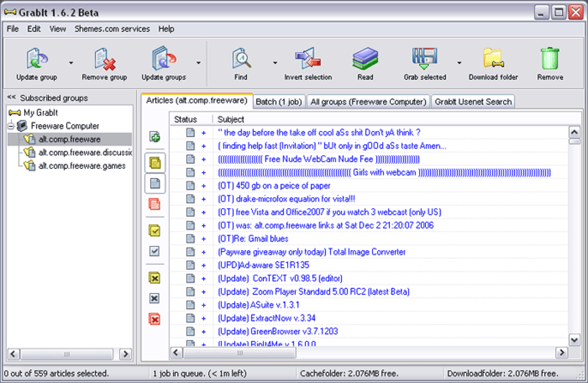588x383 pixels.
Task: Select article (OT)Re: Gmail blues
Action: coord(253,239)
